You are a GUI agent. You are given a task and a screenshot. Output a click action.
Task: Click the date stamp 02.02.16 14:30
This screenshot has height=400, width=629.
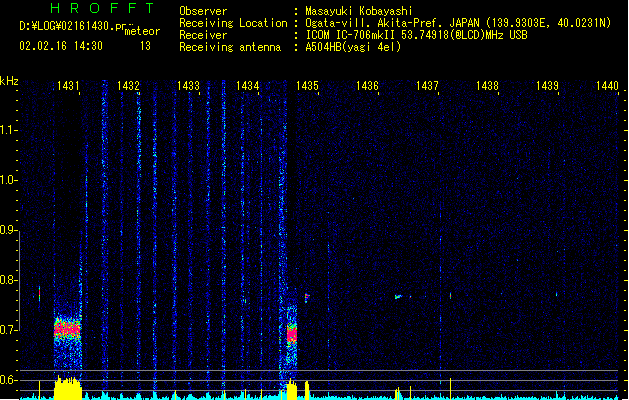[61, 46]
